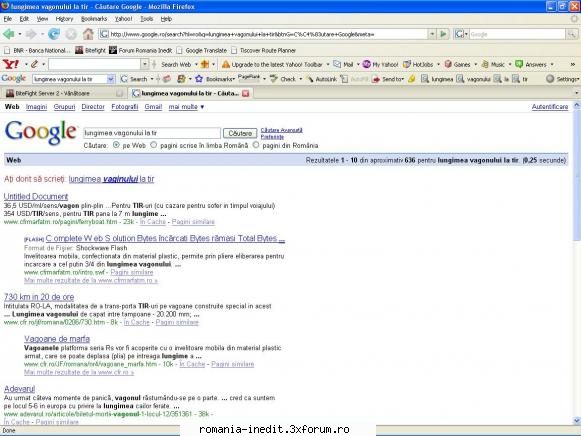Expand the Yahoo search box dropdown
Screen dimensions: 581x436
[x=145, y=64]
